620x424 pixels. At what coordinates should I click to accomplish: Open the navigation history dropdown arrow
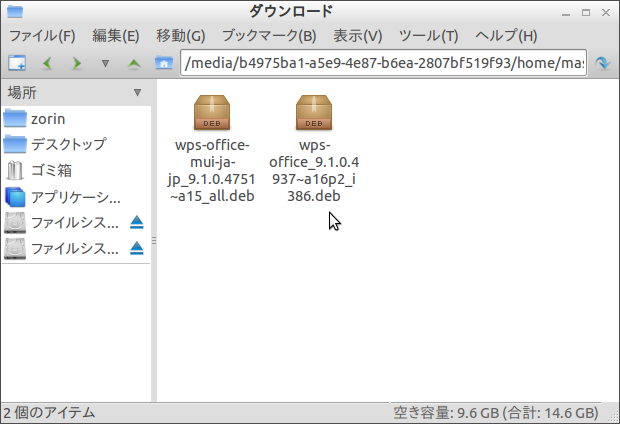pyautogui.click(x=105, y=63)
